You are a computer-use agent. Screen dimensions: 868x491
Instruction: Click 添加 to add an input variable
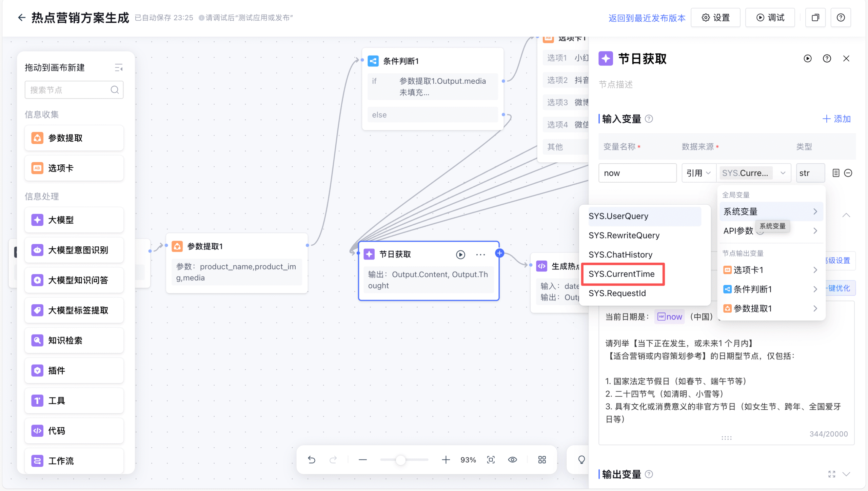click(x=836, y=119)
